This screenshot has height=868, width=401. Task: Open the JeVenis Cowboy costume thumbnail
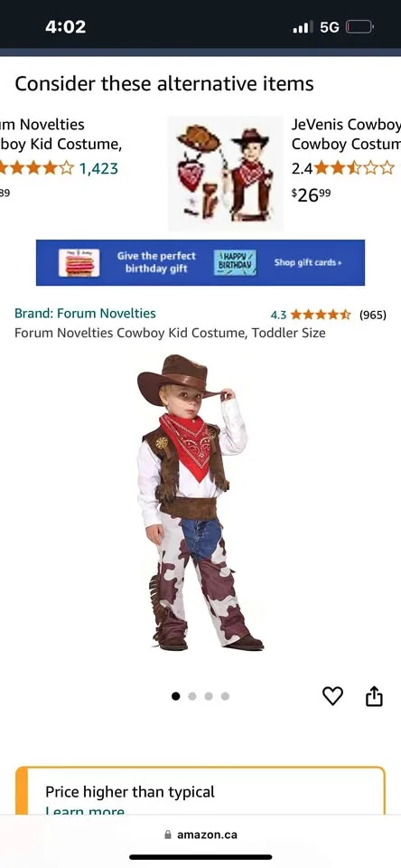tap(226, 173)
